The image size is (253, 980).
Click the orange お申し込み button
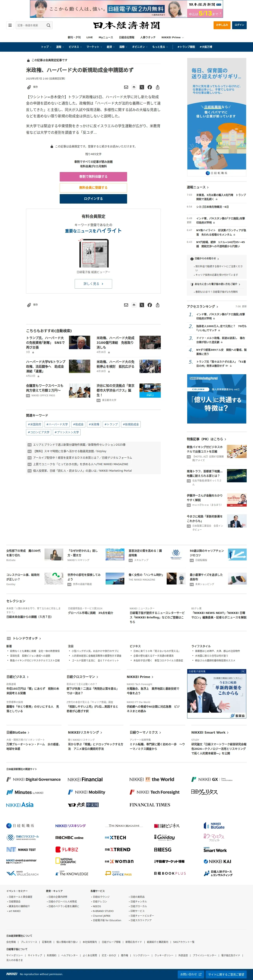(x=222, y=25)
